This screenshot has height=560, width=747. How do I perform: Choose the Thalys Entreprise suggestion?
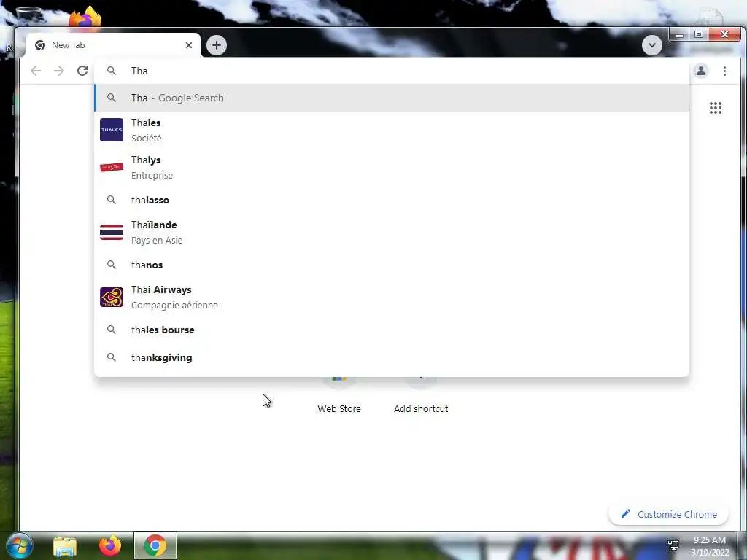(392, 167)
